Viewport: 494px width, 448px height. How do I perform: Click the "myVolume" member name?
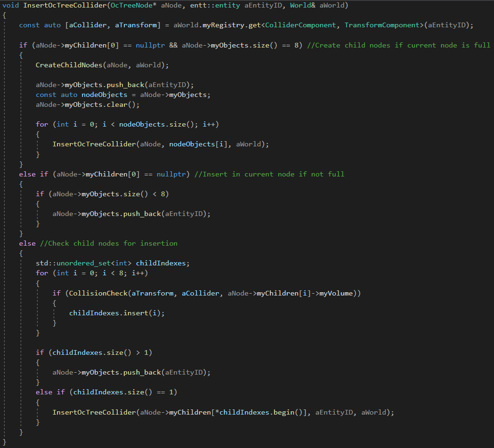tap(336, 294)
